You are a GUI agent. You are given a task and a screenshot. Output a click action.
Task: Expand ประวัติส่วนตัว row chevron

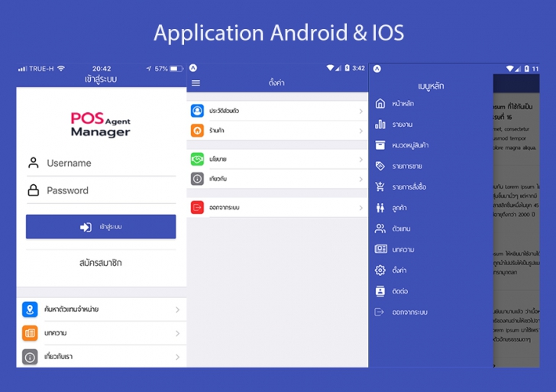[x=360, y=111]
